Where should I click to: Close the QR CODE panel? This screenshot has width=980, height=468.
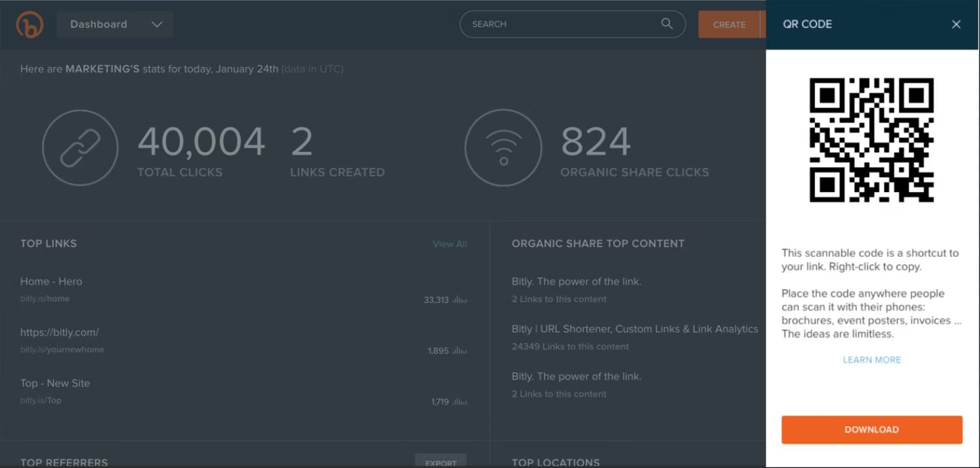[x=956, y=24]
